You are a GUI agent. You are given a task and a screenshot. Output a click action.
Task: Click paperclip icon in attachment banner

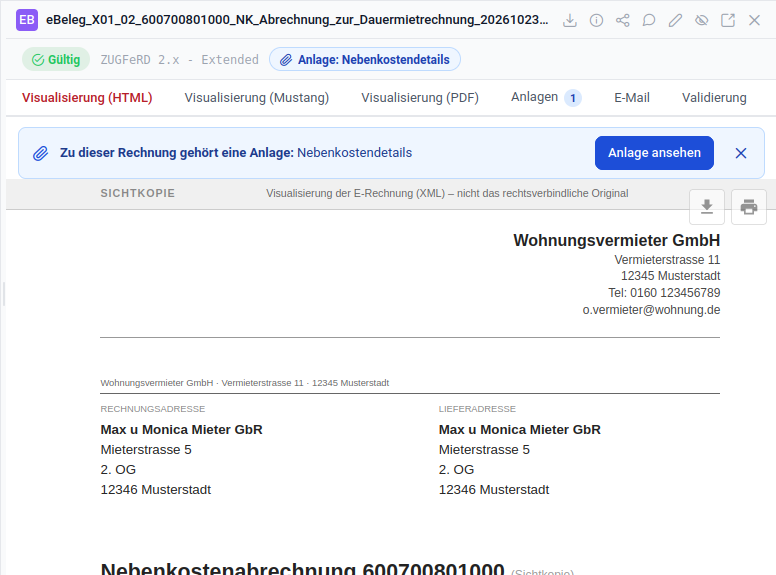point(41,153)
